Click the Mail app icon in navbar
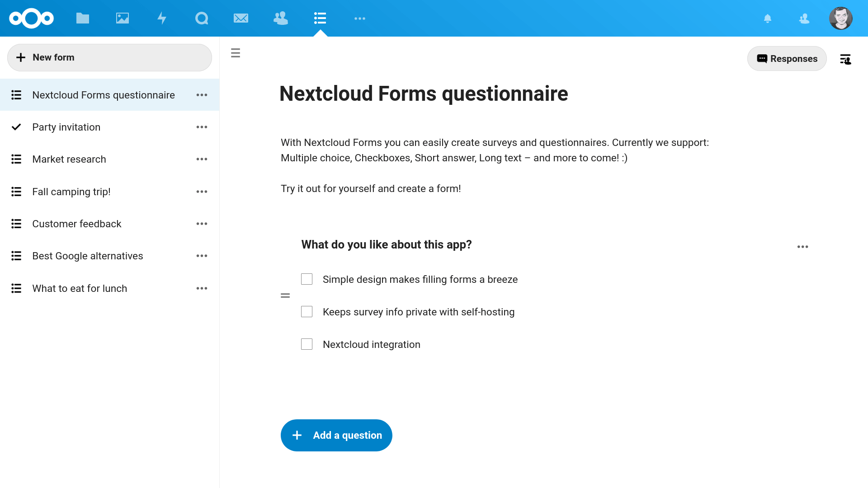The width and height of the screenshot is (868, 488). 241,18
